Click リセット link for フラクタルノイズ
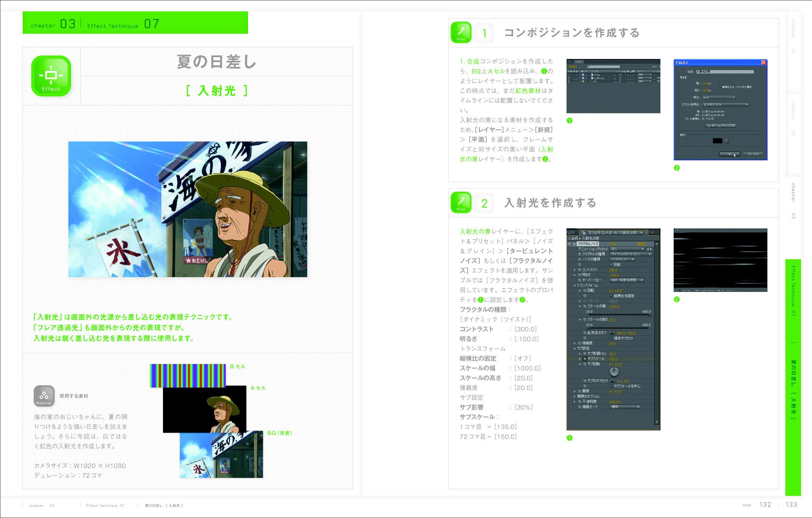Screen dimensions: 812x518 pyautogui.click(x=613, y=244)
